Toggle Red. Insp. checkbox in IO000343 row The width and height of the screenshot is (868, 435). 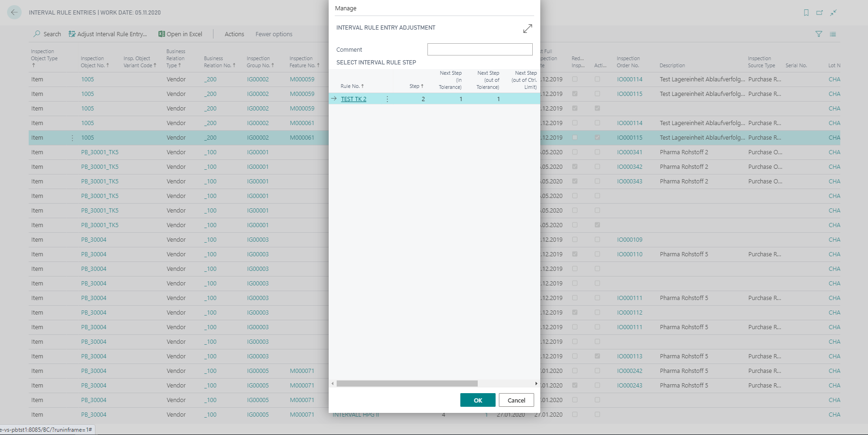(575, 182)
